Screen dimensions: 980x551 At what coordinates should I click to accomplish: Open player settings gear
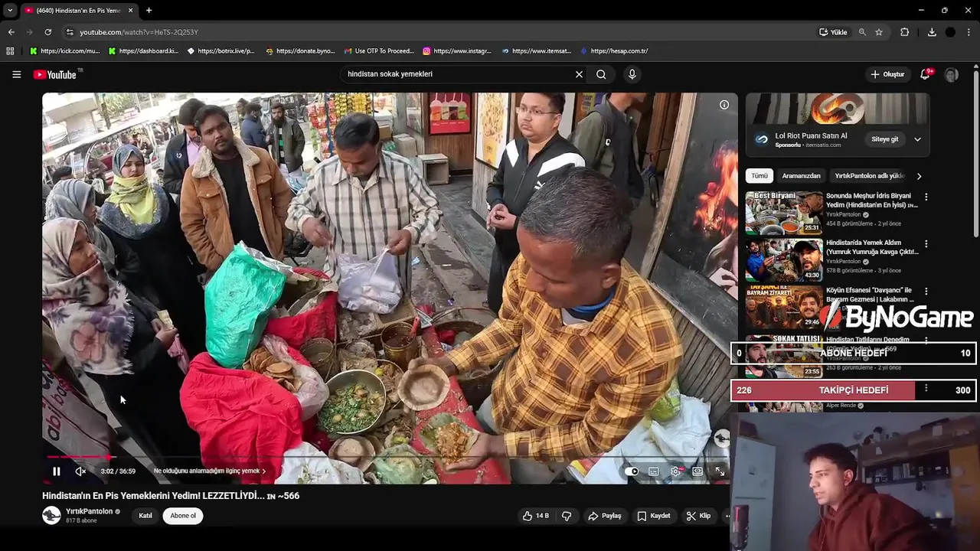click(675, 471)
